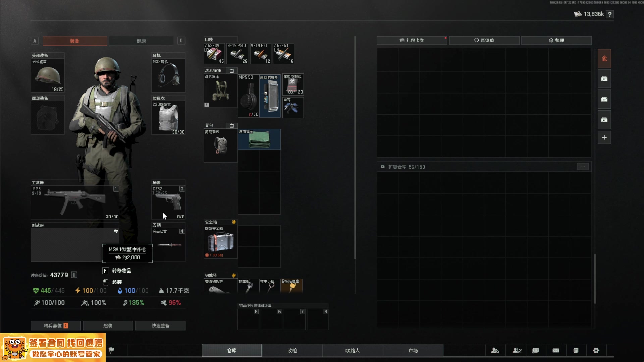Select the orange home stash icon
This screenshot has height=362, width=644.
[x=604, y=59]
